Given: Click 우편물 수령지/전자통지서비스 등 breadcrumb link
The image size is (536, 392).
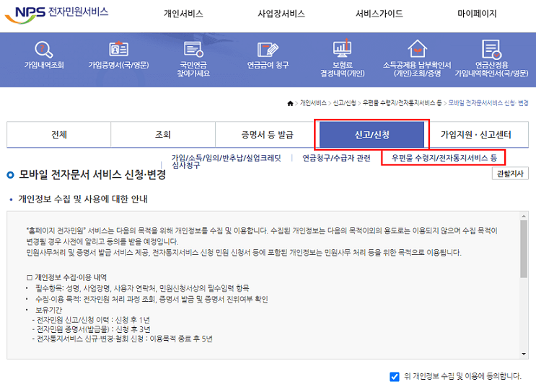Looking at the screenshot, I should pyautogui.click(x=402, y=103).
